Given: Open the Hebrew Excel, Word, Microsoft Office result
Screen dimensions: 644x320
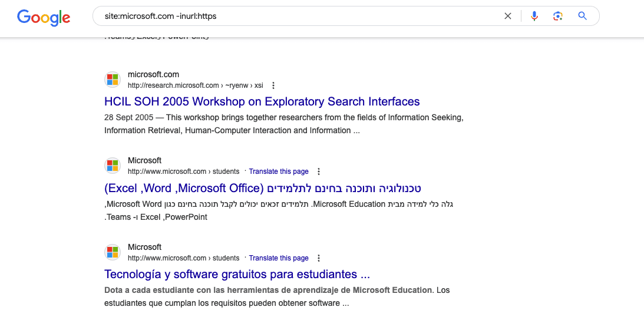Looking at the screenshot, I should coord(263,188).
